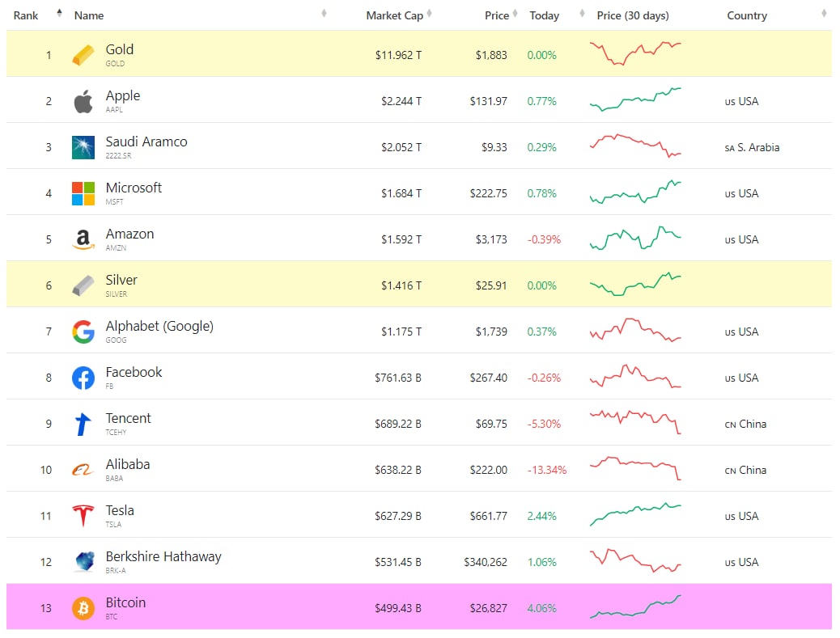Sort by Today change arrow
This screenshot has width=840, height=638.
[x=582, y=13]
